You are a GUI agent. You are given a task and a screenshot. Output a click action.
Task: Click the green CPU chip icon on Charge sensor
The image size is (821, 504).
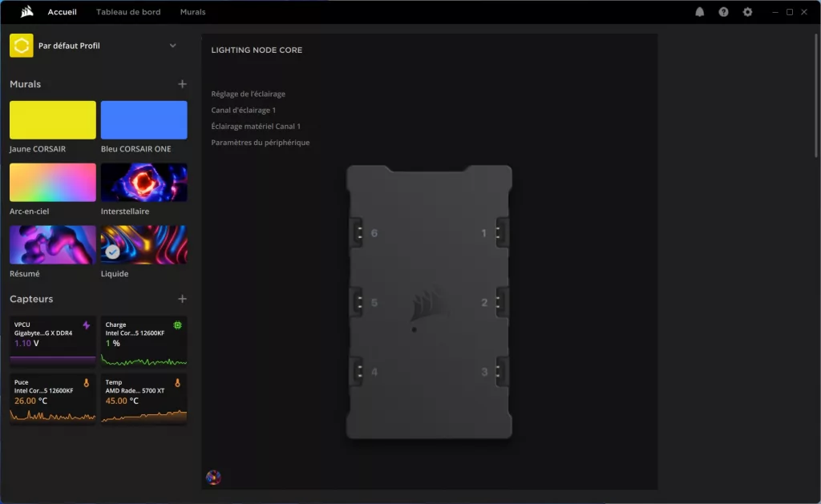pyautogui.click(x=177, y=325)
